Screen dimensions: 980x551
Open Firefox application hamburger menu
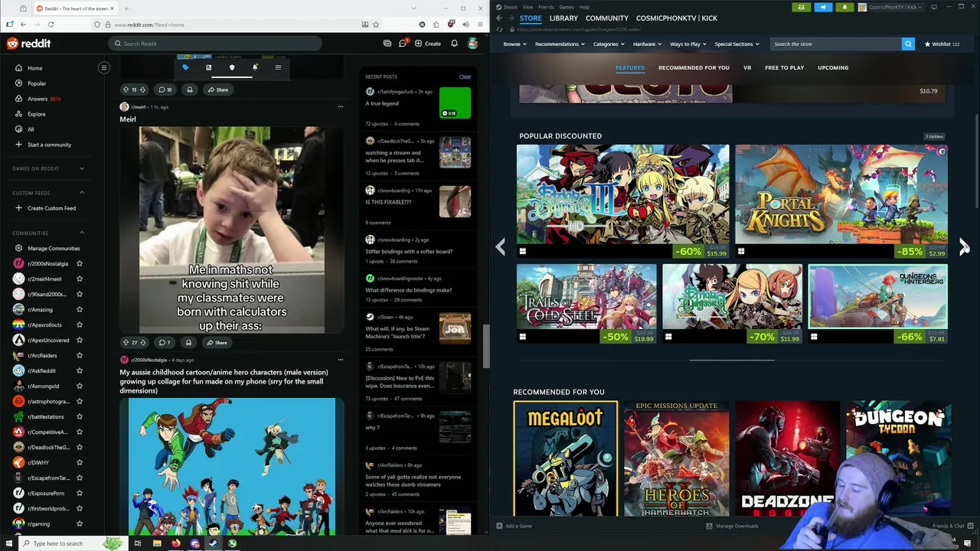[479, 24]
